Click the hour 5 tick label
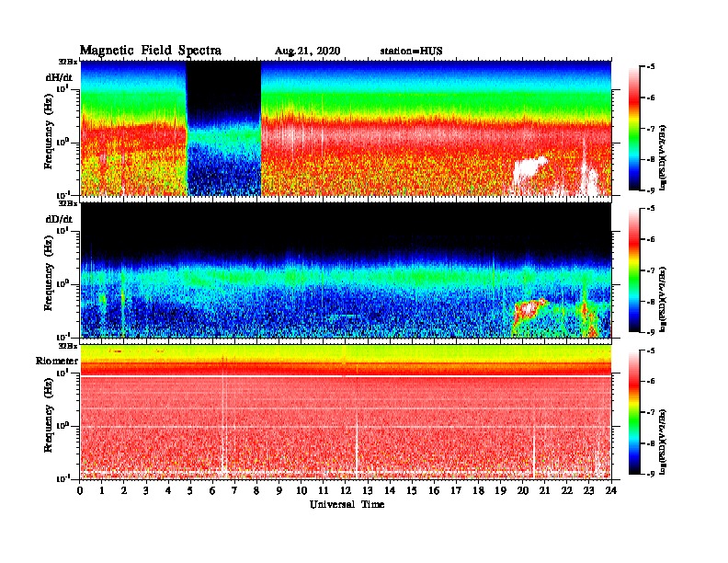Screen dimensions: 728x563 pos(190,490)
